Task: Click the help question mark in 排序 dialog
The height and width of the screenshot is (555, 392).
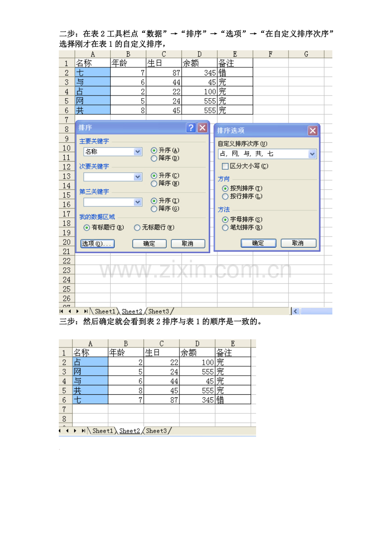Action: pyautogui.click(x=191, y=128)
